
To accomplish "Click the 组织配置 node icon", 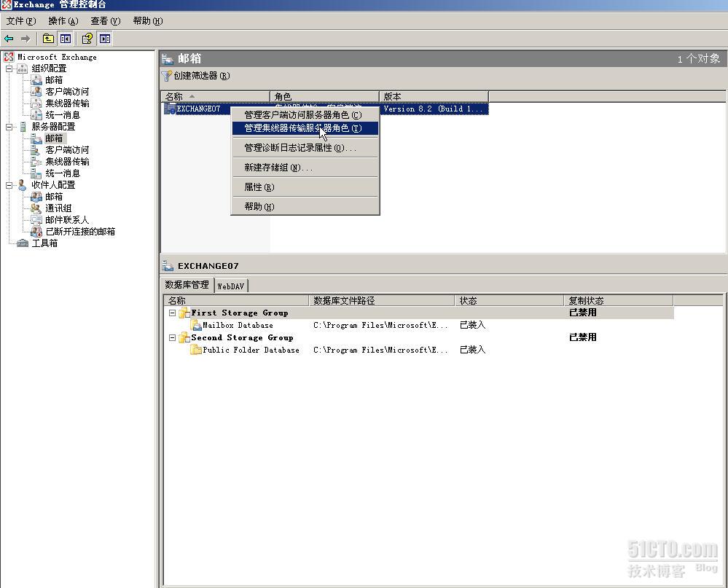I will click(x=23, y=68).
